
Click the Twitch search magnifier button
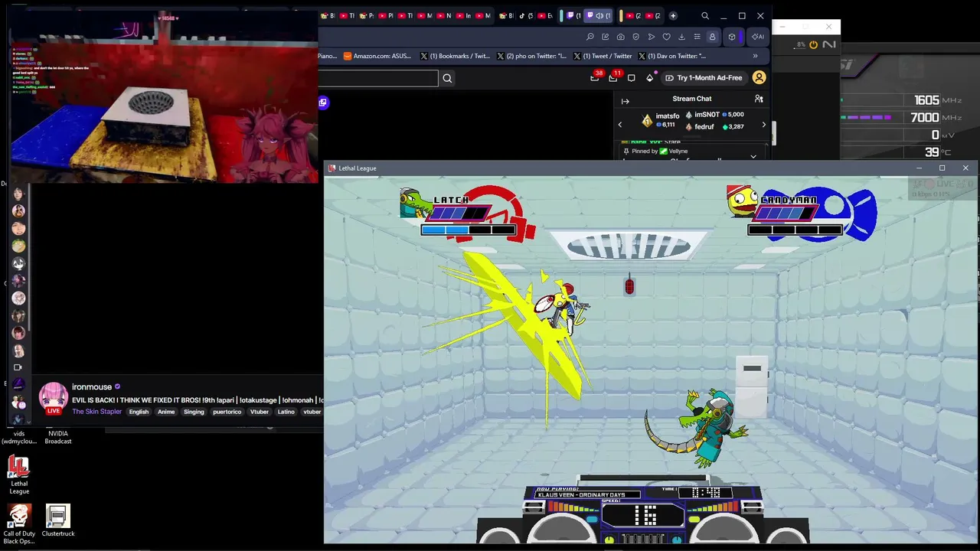[447, 78]
